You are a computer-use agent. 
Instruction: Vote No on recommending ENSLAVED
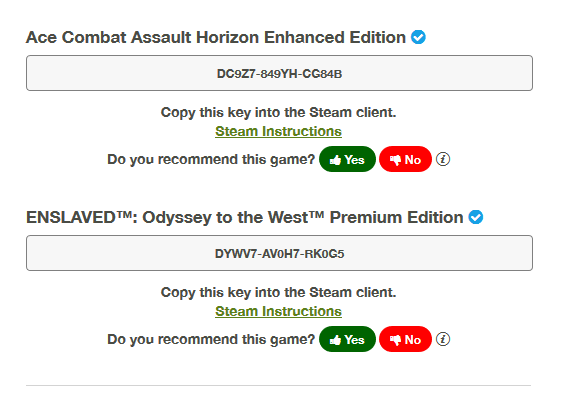tap(405, 339)
